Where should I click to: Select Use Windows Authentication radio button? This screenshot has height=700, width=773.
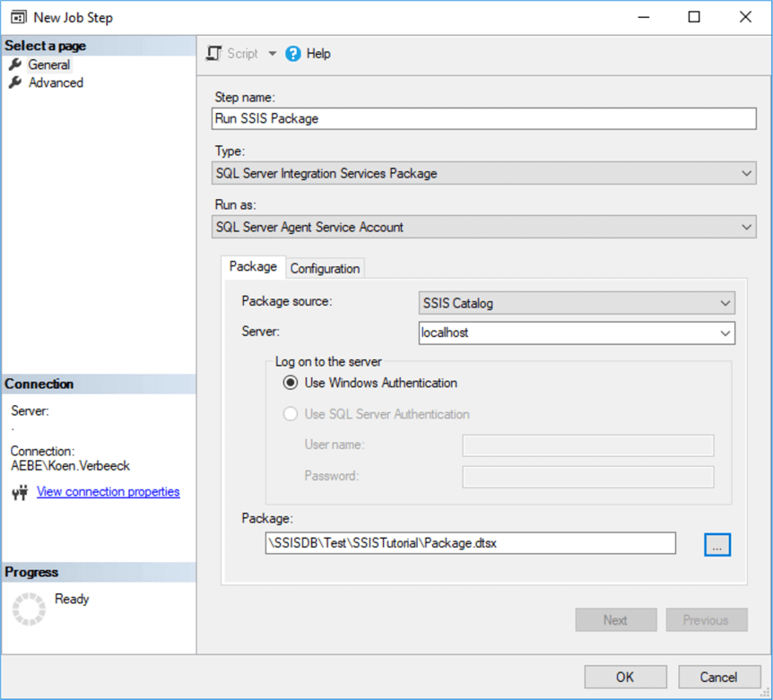(291, 383)
